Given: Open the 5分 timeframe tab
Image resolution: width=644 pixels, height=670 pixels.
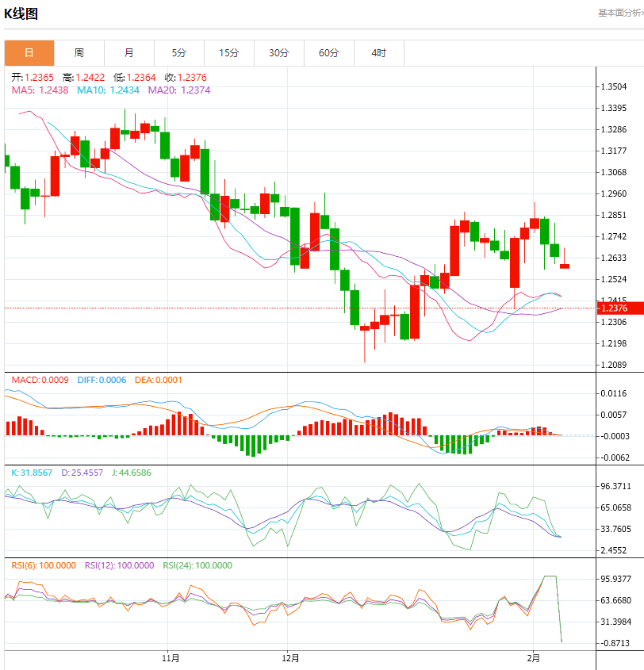Looking at the screenshot, I should 179,53.
